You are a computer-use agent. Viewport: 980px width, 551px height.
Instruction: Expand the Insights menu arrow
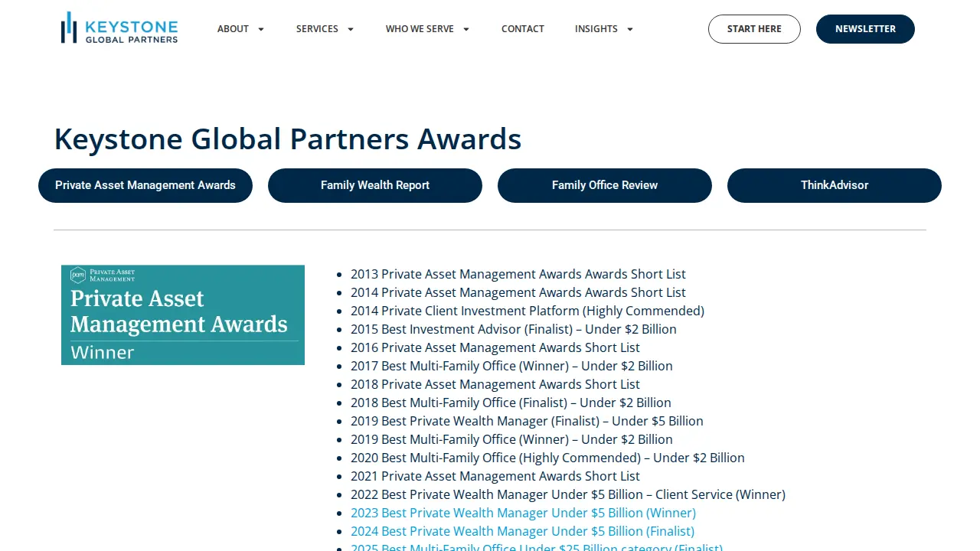630,29
